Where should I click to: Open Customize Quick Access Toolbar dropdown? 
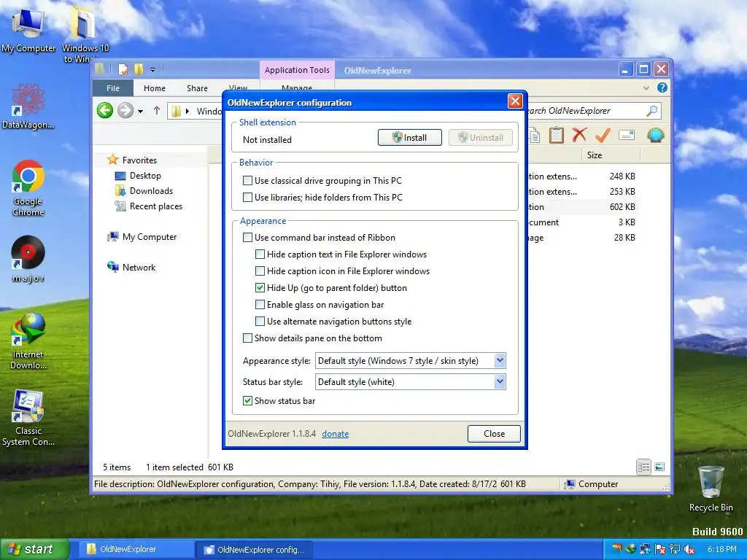(152, 70)
